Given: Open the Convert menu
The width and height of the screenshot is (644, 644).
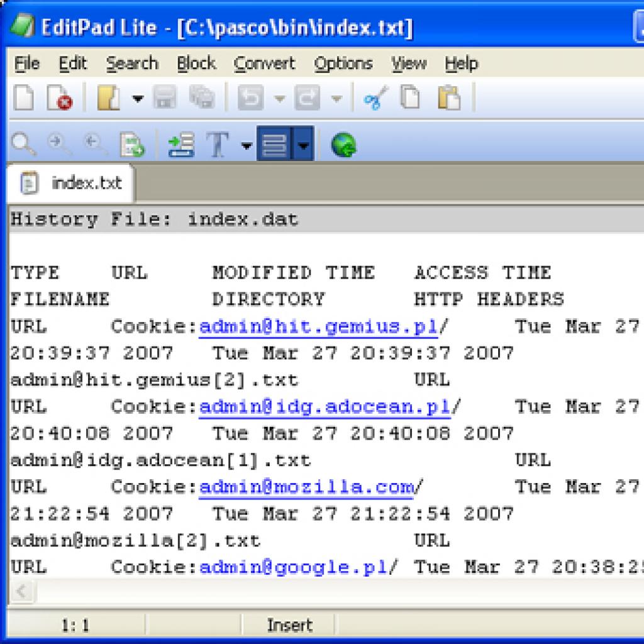Looking at the screenshot, I should pyautogui.click(x=265, y=64).
